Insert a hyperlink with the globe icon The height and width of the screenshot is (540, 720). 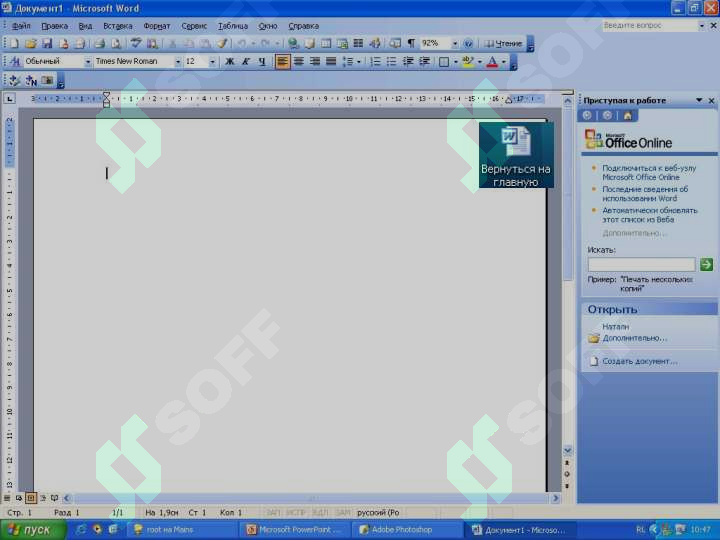293,44
